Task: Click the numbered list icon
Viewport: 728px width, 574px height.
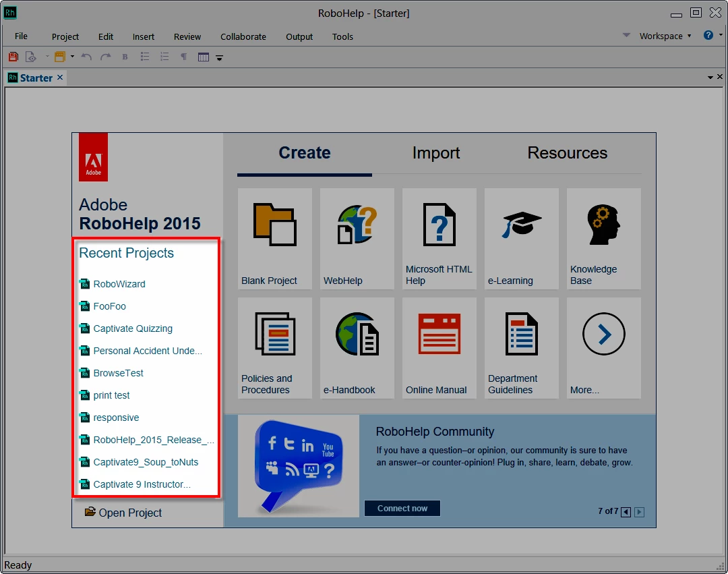Action: click(x=164, y=57)
